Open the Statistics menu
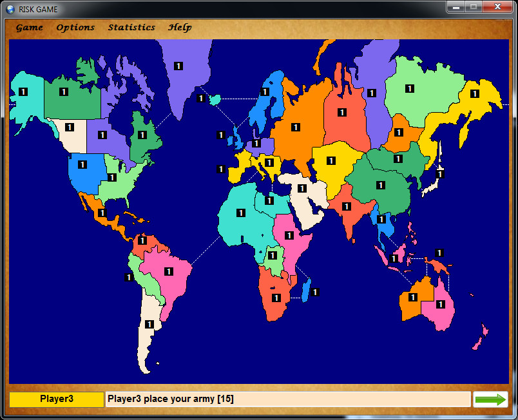The width and height of the screenshot is (518, 420). click(131, 28)
